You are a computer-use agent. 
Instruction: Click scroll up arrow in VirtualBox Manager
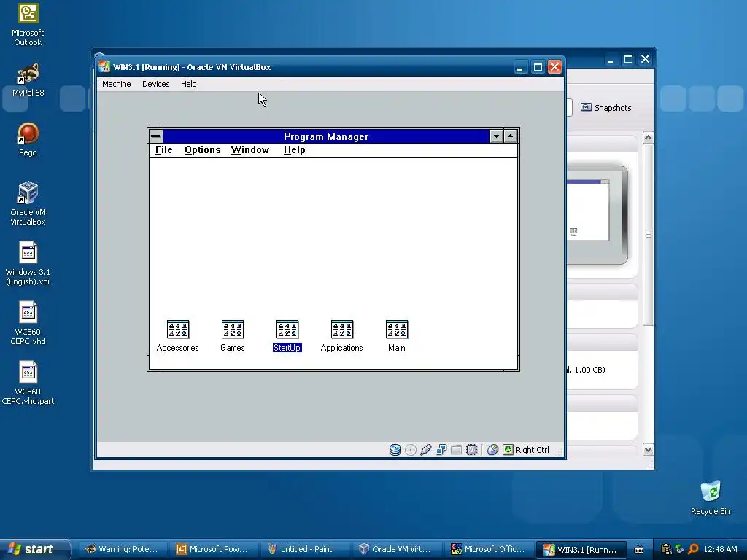point(648,138)
